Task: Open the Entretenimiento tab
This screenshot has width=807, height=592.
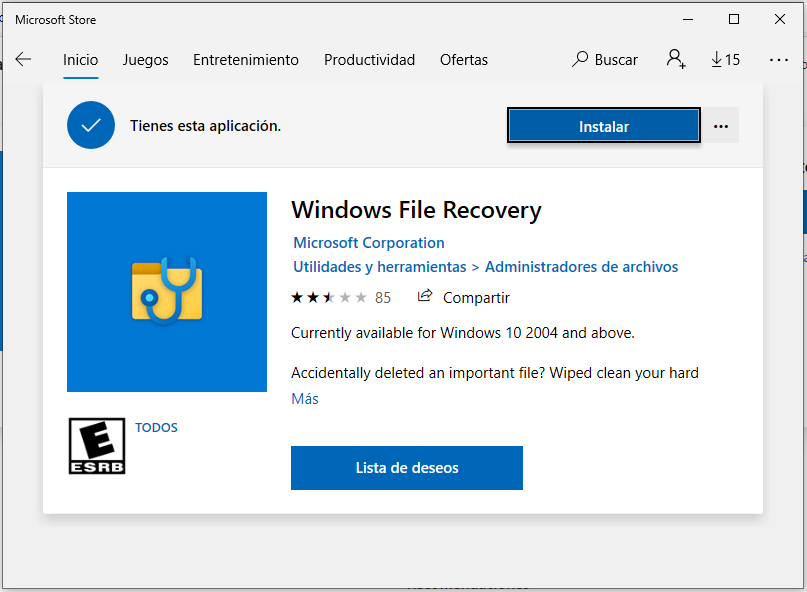Action: tap(245, 60)
